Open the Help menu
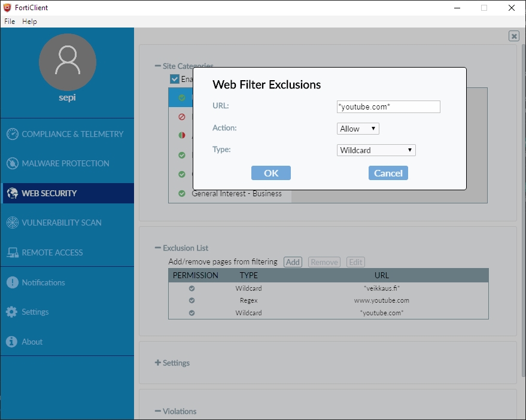Screen dimensions: 526x420 tap(29, 22)
